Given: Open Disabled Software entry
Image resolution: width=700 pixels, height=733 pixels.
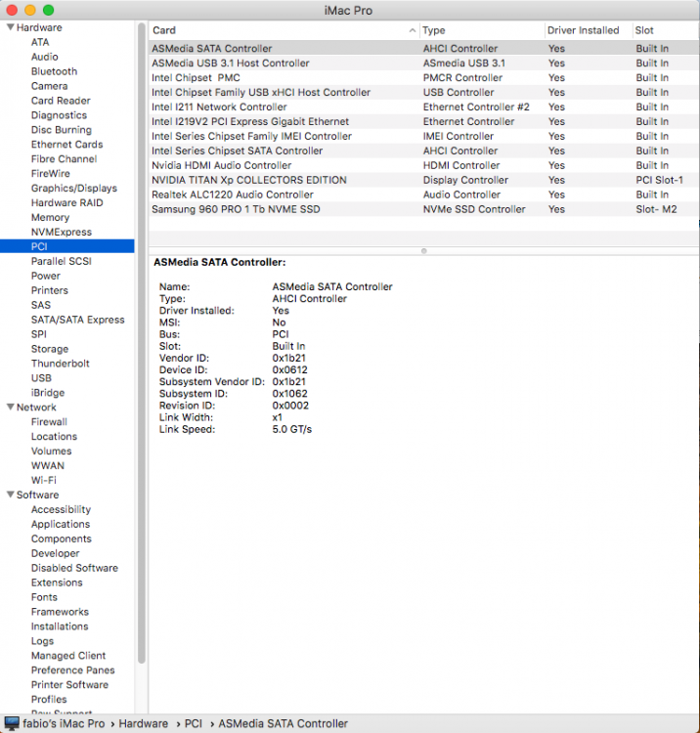Looking at the screenshot, I should click(74, 568).
